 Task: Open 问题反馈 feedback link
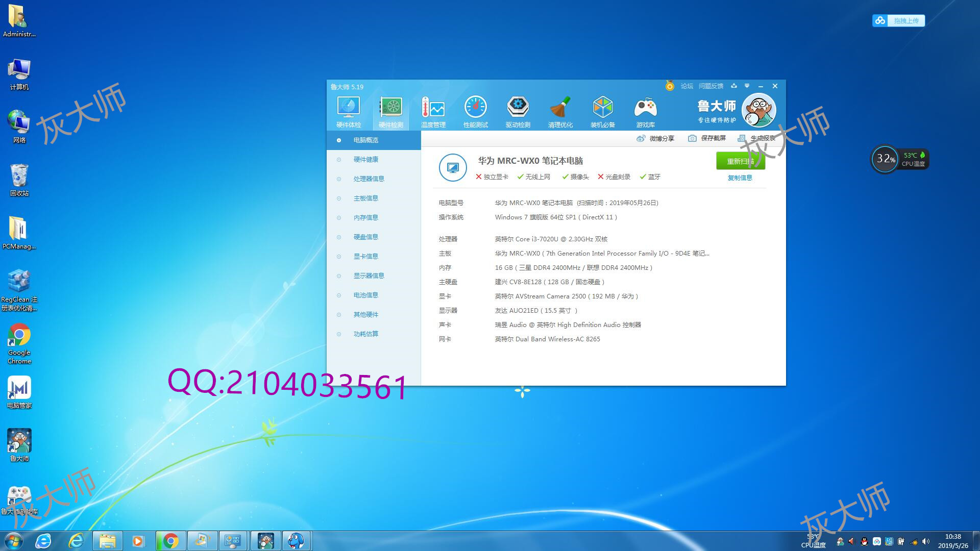[711, 86]
